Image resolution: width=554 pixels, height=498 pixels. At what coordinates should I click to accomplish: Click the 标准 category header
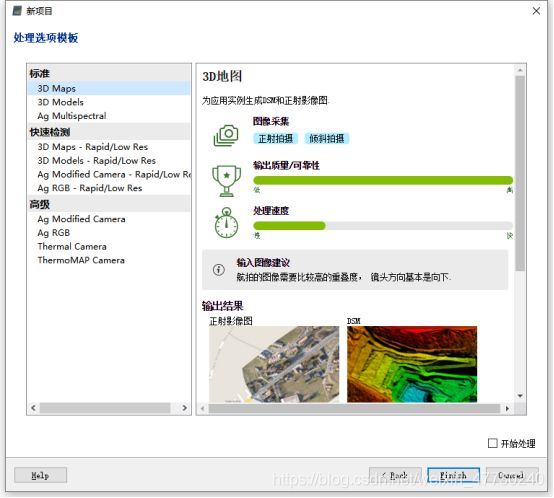[109, 73]
